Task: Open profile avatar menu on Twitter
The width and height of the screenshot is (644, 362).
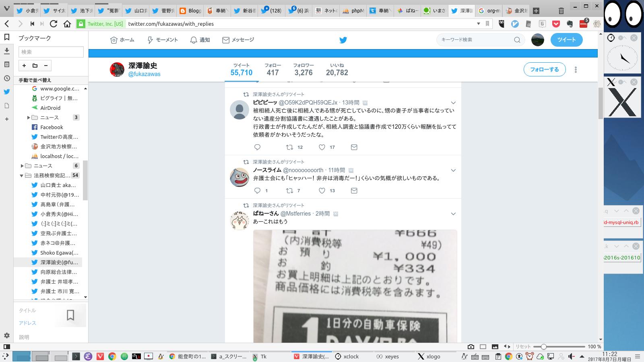Action: (x=538, y=40)
